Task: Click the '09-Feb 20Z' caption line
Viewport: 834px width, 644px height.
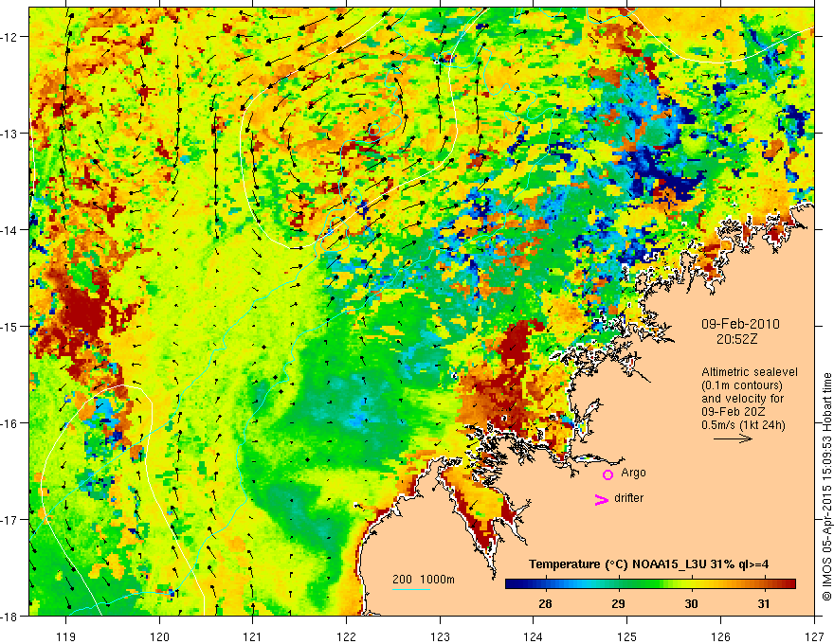Action: point(734,412)
